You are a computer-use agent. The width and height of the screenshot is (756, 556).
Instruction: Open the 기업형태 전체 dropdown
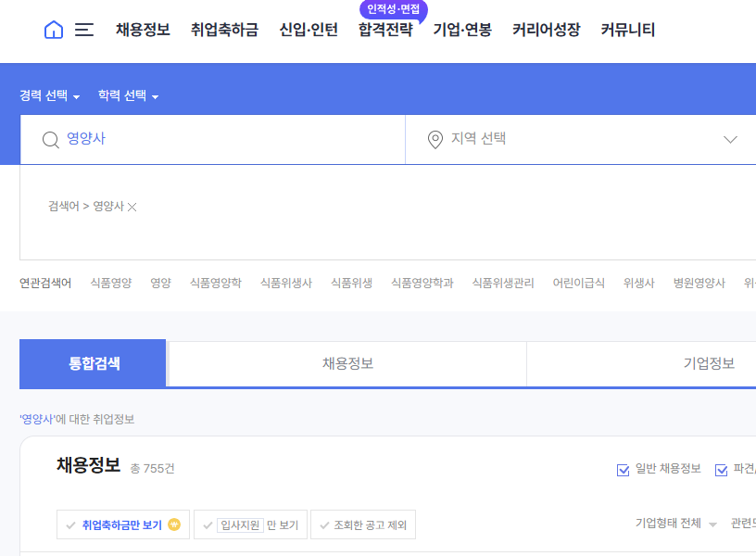click(x=676, y=524)
